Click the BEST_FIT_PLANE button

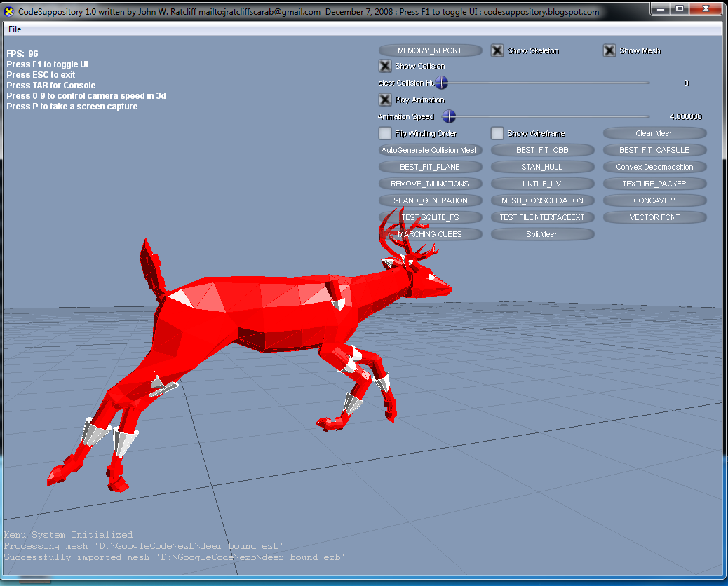[430, 167]
